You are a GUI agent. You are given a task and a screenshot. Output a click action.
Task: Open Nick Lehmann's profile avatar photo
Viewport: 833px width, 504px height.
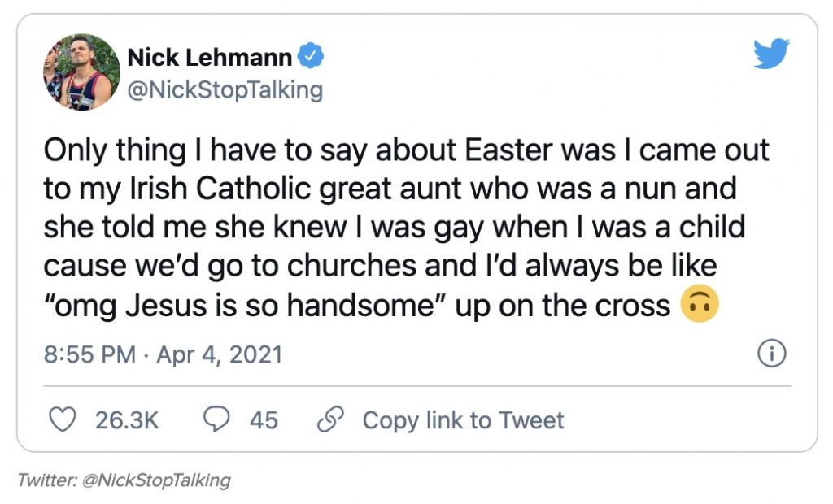pyautogui.click(x=81, y=72)
